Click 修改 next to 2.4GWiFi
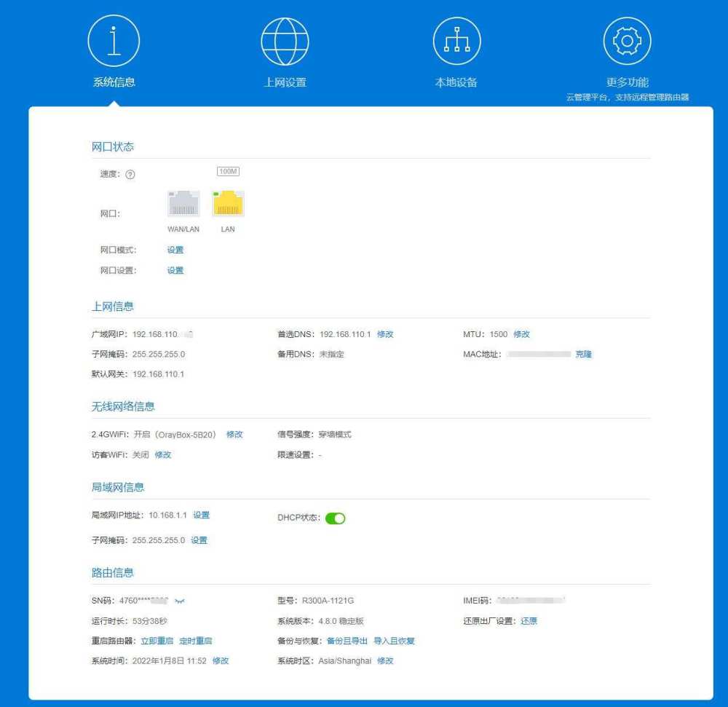 click(x=234, y=435)
